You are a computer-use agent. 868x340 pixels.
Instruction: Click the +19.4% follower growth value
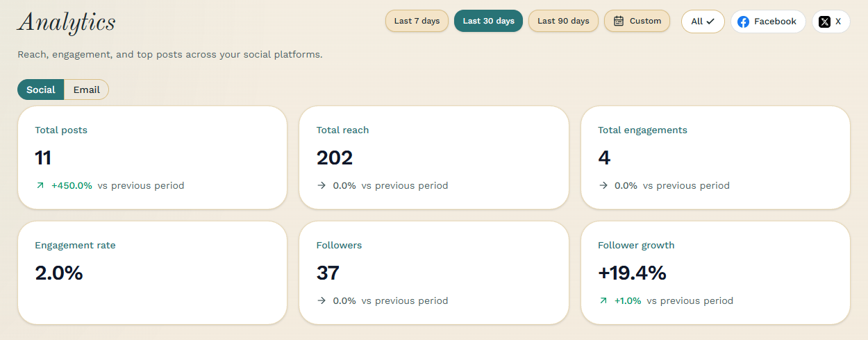tap(632, 273)
